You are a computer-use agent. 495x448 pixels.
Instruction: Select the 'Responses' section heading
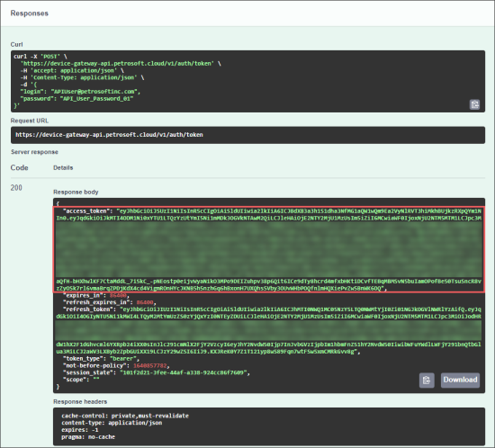(30, 13)
